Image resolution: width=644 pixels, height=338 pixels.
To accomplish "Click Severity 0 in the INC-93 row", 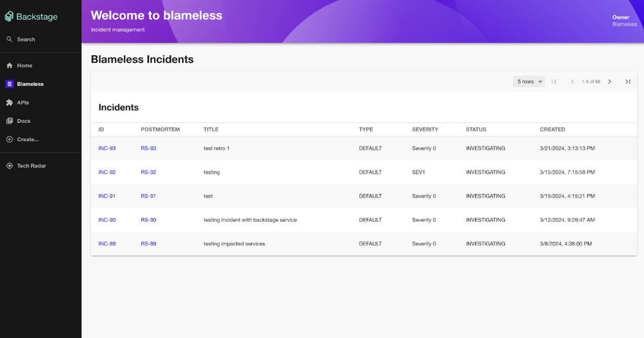I will click(x=424, y=148).
